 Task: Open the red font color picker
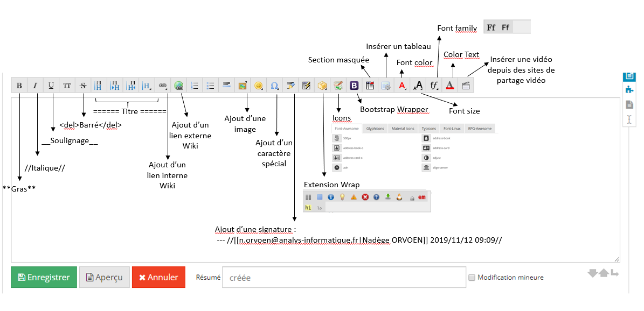pos(402,85)
